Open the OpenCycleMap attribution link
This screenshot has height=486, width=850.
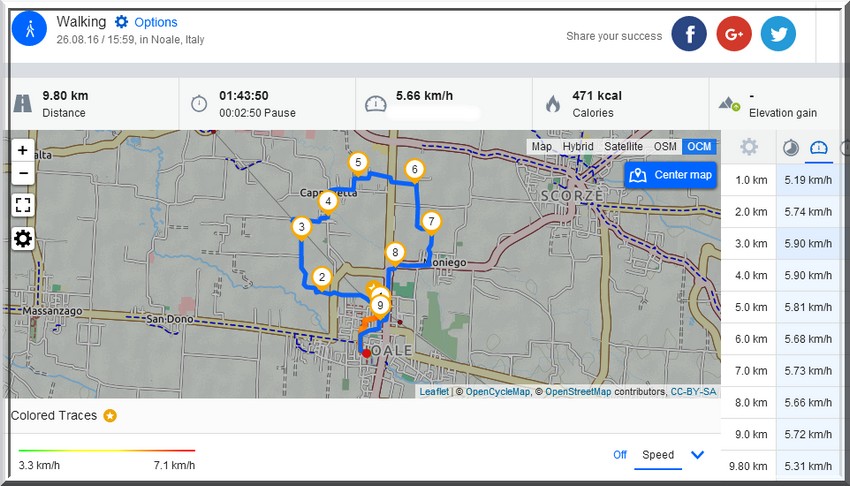point(498,392)
